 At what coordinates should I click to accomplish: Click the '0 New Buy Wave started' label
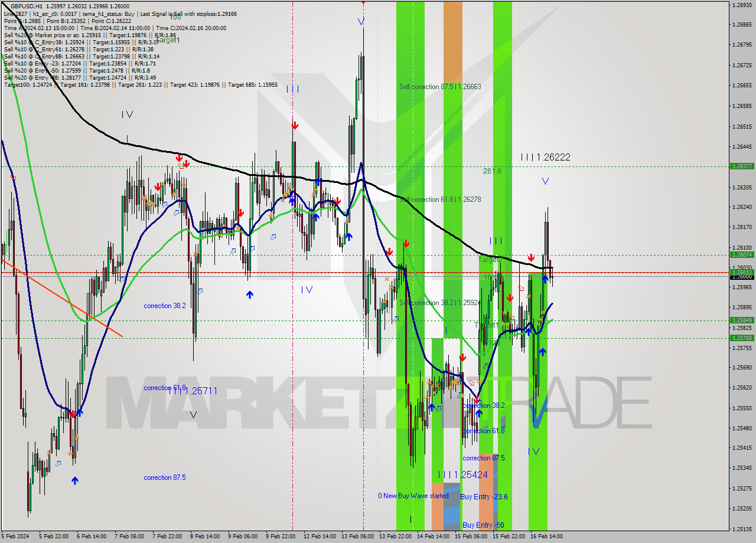pos(413,496)
